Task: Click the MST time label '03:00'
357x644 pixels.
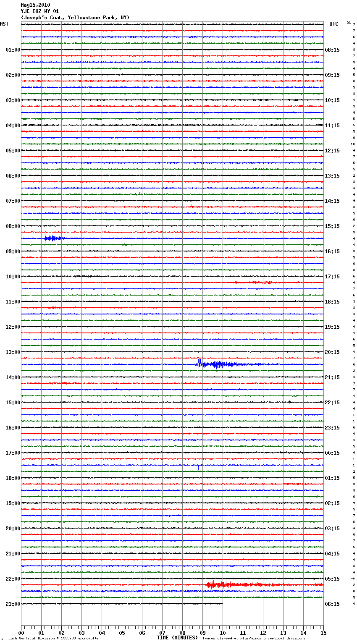Action: 13,100
